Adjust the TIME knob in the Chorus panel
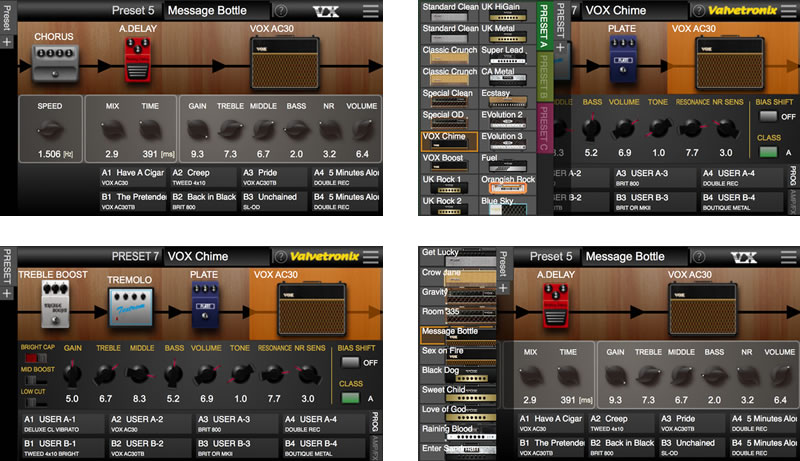 (150, 129)
